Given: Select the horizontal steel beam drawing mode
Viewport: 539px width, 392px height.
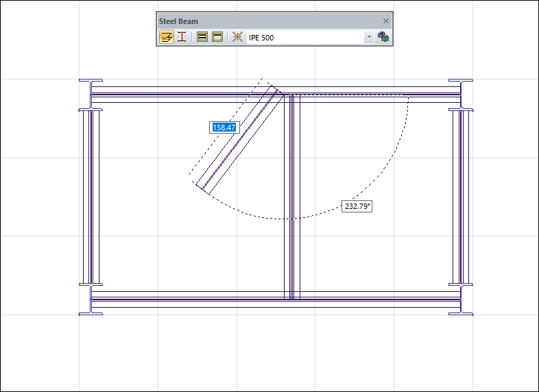Looking at the screenshot, I should 167,37.
